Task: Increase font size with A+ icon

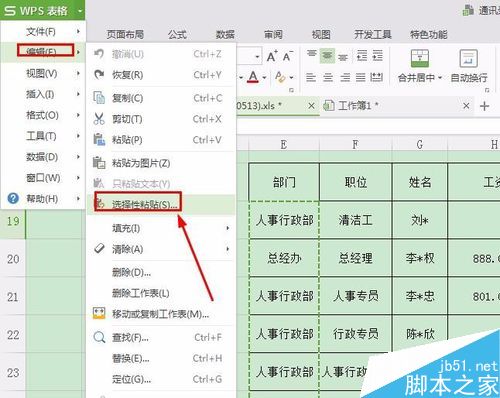Action: tap(272, 56)
